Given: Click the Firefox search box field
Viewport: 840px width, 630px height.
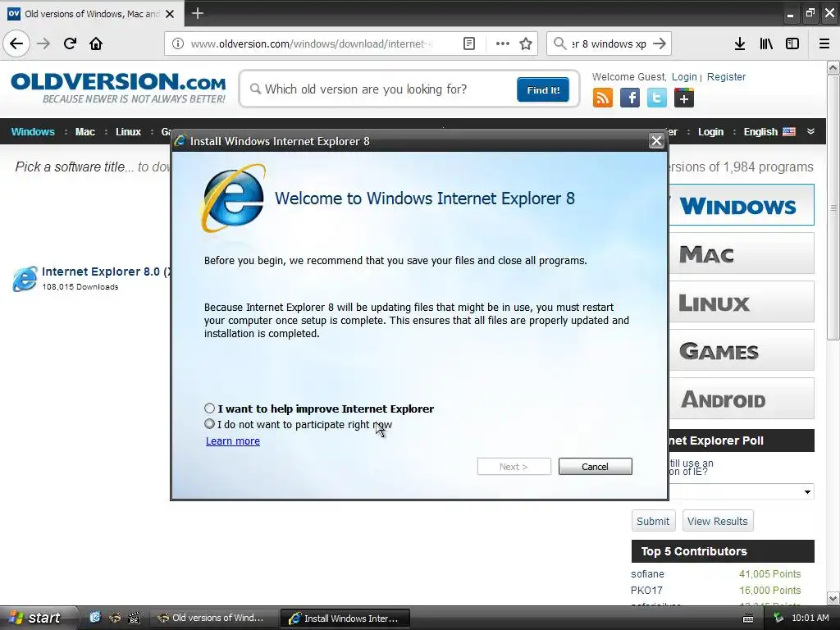Looking at the screenshot, I should (609, 43).
